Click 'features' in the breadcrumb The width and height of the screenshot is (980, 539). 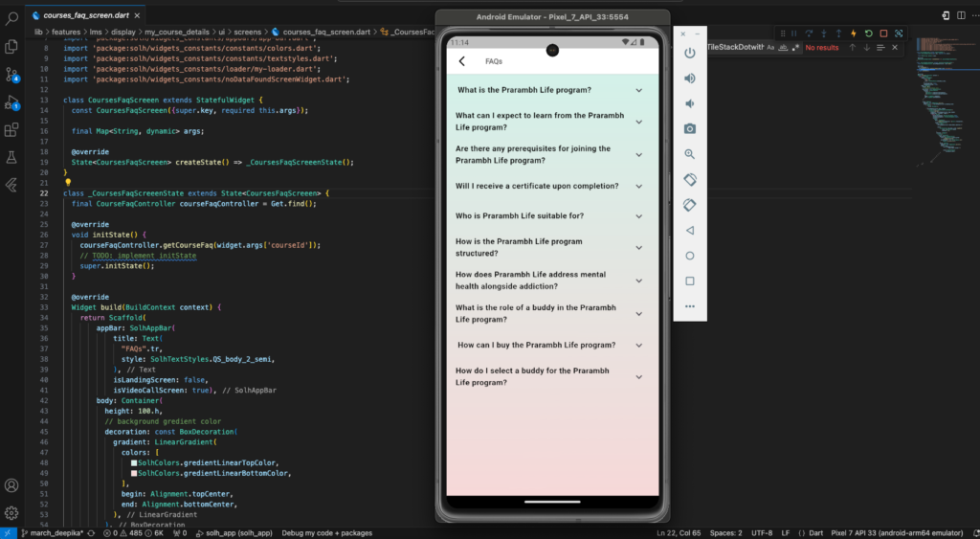tap(66, 32)
